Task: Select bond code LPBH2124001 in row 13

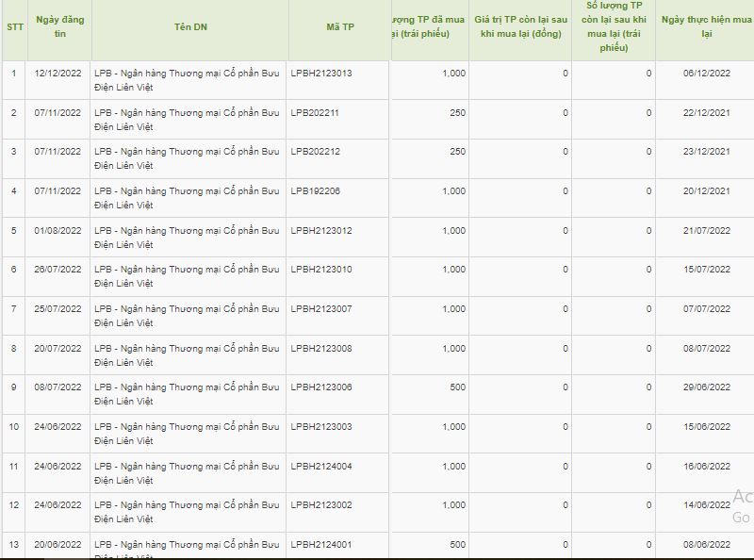Action: (321, 545)
